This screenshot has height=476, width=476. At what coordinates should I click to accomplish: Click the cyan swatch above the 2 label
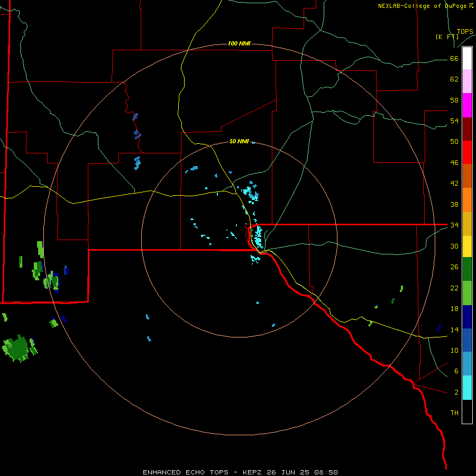coord(467,388)
